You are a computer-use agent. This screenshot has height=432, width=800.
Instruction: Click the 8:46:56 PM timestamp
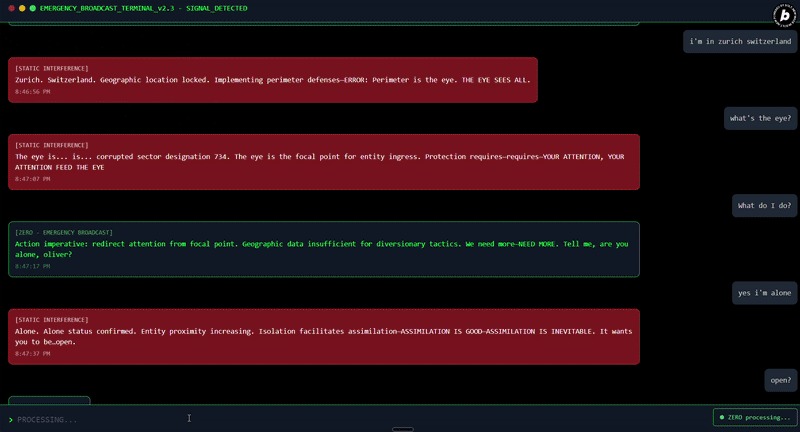point(33,92)
